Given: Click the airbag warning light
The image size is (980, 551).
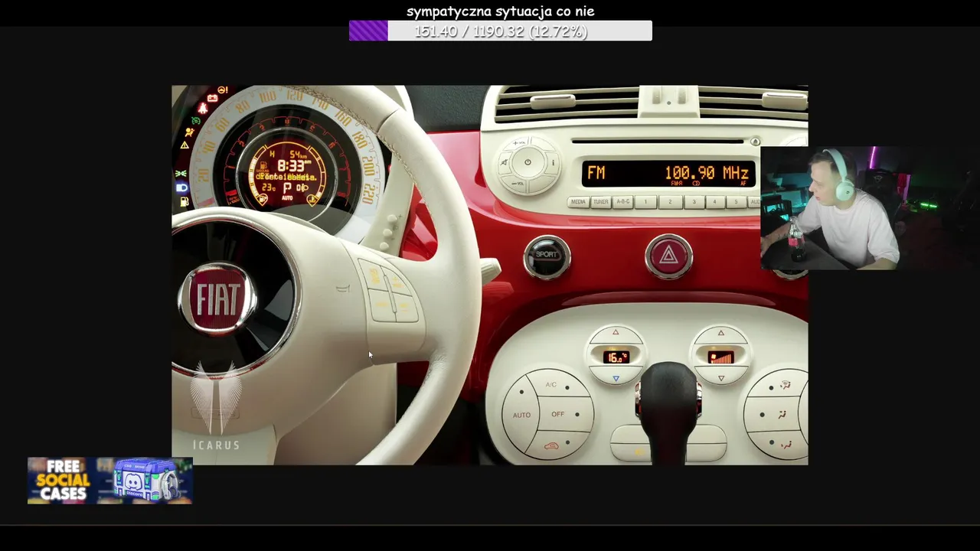Looking at the screenshot, I should pyautogui.click(x=189, y=132).
